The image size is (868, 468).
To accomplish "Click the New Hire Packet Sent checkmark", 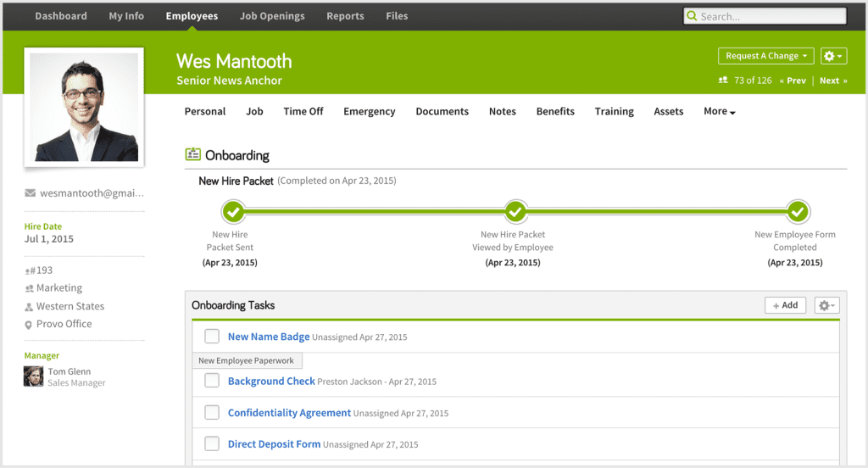I will tap(233, 211).
